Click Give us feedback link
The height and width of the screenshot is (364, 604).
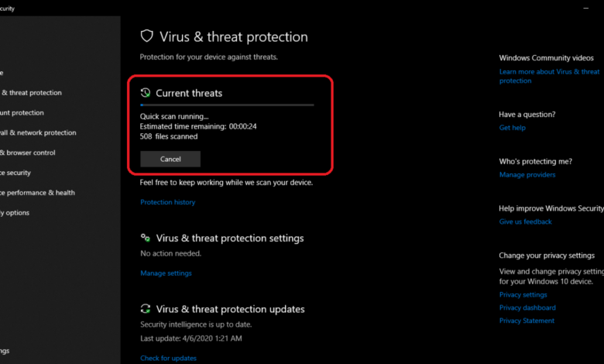point(525,221)
